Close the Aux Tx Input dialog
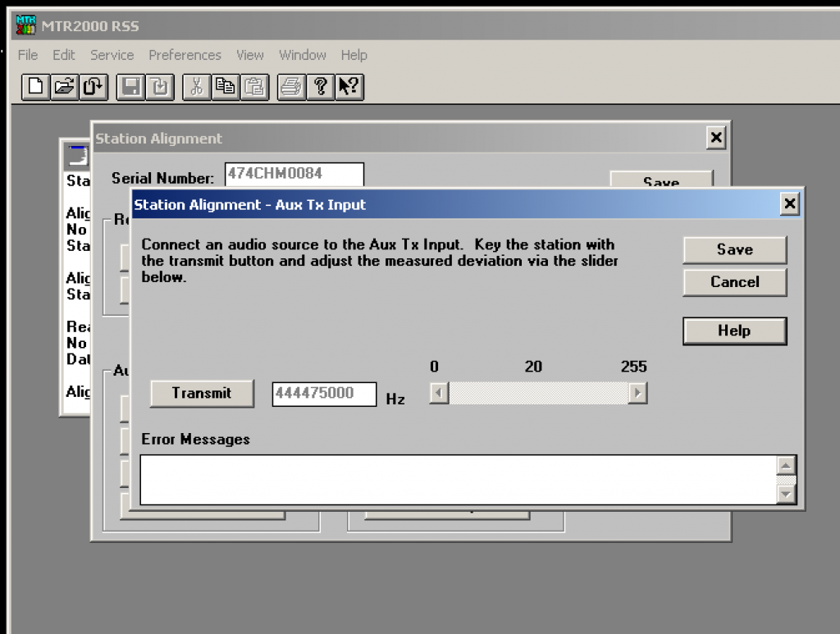Image resolution: width=840 pixels, height=634 pixels. click(790, 203)
